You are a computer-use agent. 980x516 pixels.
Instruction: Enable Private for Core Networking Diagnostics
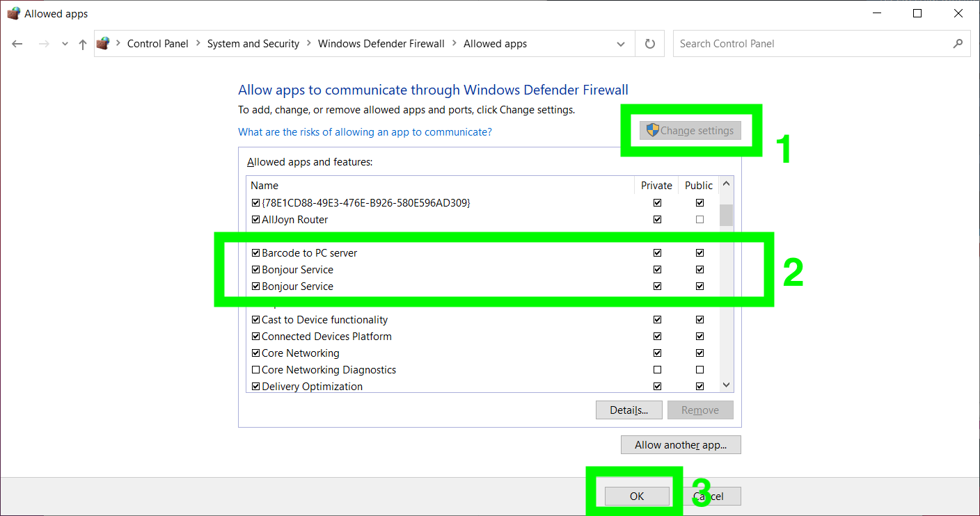(x=657, y=370)
